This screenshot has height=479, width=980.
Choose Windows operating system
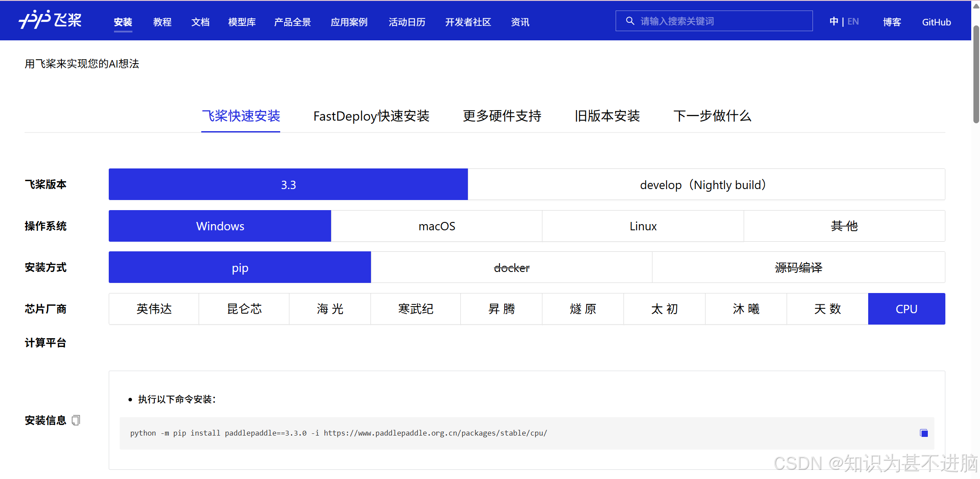click(220, 226)
